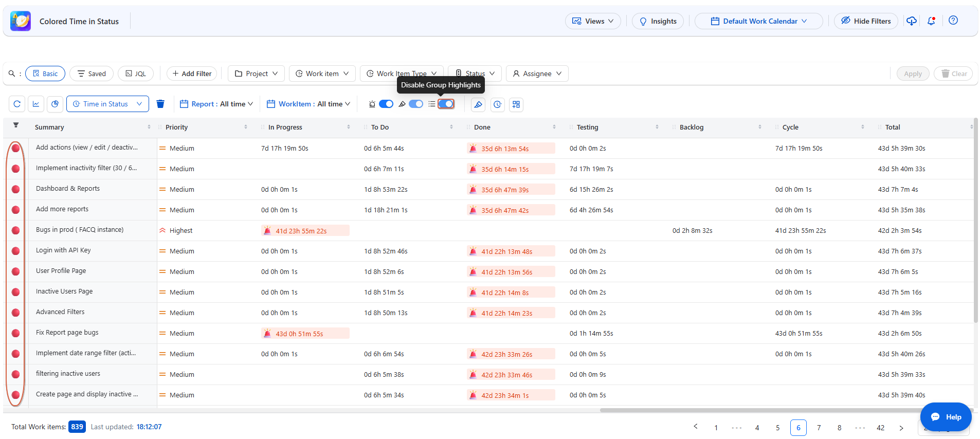Click the Add Filter button
The image size is (980, 439).
click(192, 74)
